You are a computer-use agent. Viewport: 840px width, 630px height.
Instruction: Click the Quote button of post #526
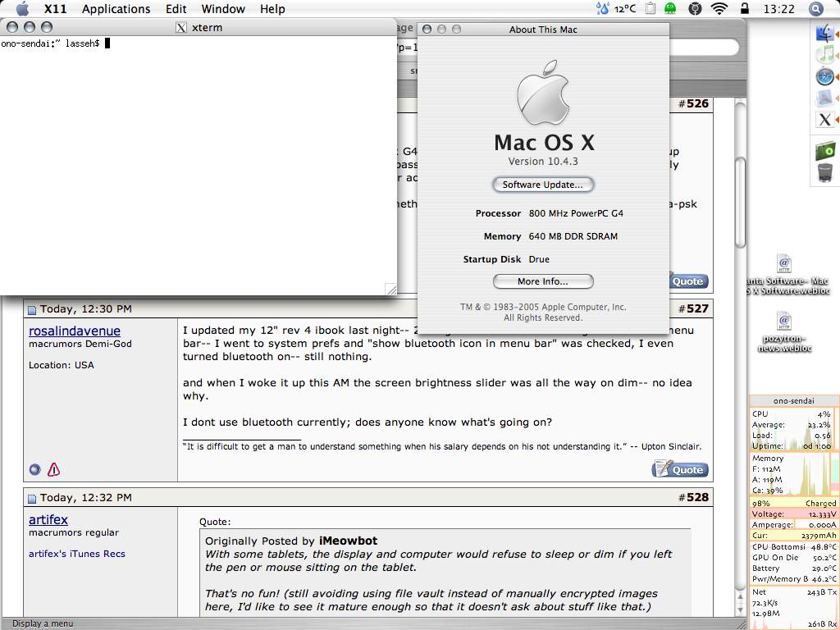click(x=688, y=281)
